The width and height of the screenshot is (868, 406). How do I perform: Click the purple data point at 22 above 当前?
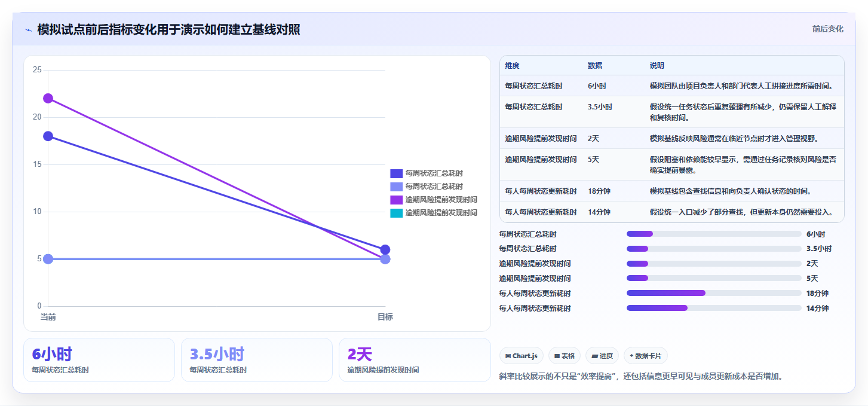(x=48, y=99)
